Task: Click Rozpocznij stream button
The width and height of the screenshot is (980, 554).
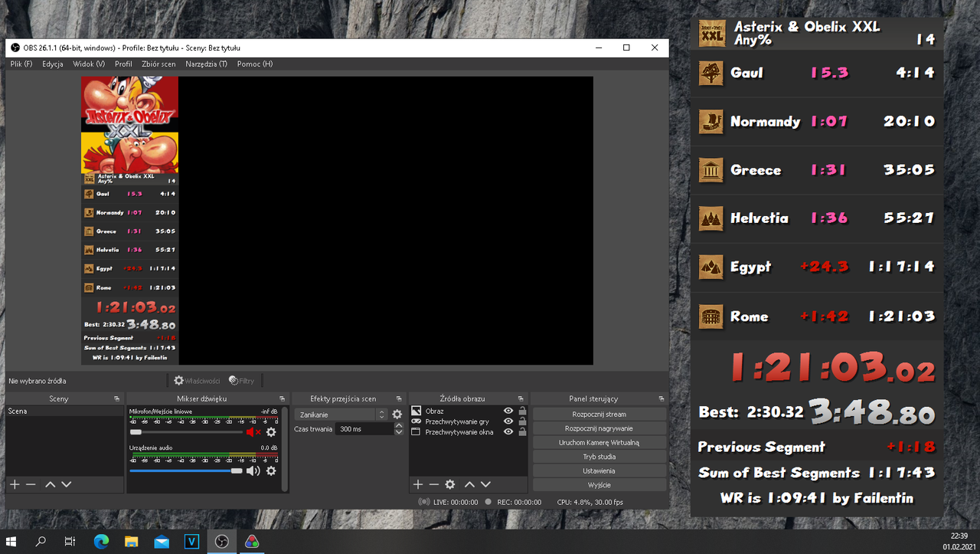Action: pos(599,414)
